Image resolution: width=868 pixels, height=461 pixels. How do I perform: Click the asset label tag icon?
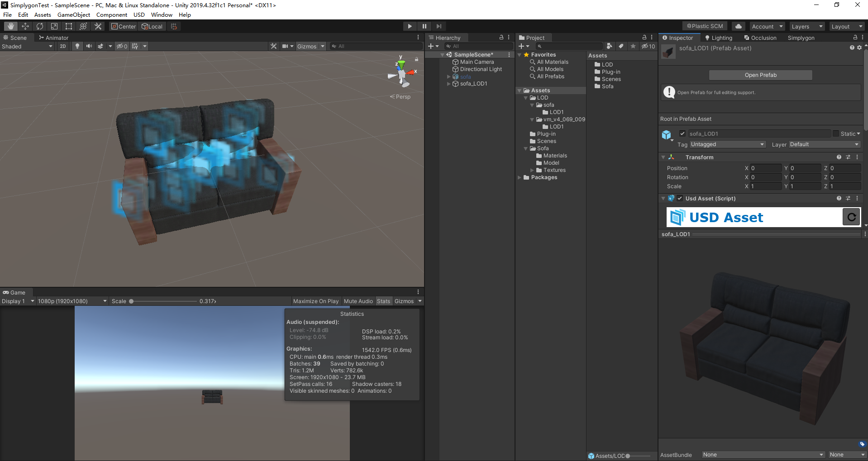point(862,444)
